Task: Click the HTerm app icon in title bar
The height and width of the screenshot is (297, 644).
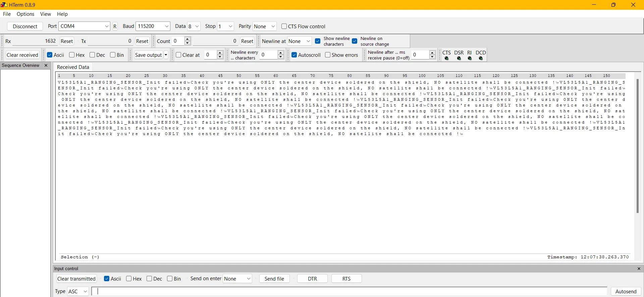Action: tap(4, 5)
